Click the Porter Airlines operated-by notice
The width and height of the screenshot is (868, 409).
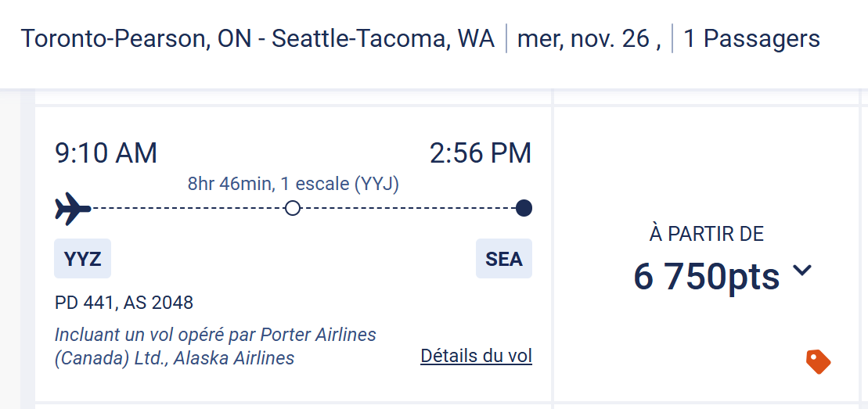pyautogui.click(x=215, y=346)
